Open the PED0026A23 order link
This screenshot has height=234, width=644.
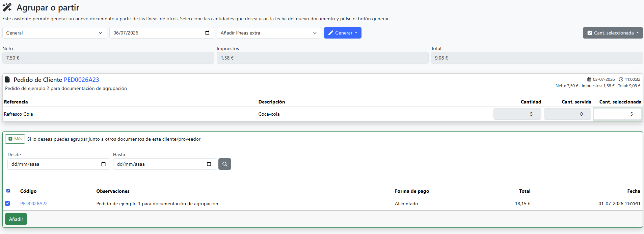click(x=81, y=80)
